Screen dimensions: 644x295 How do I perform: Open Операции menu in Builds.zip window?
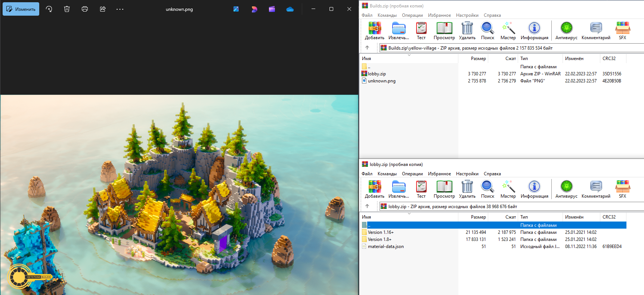(x=412, y=15)
